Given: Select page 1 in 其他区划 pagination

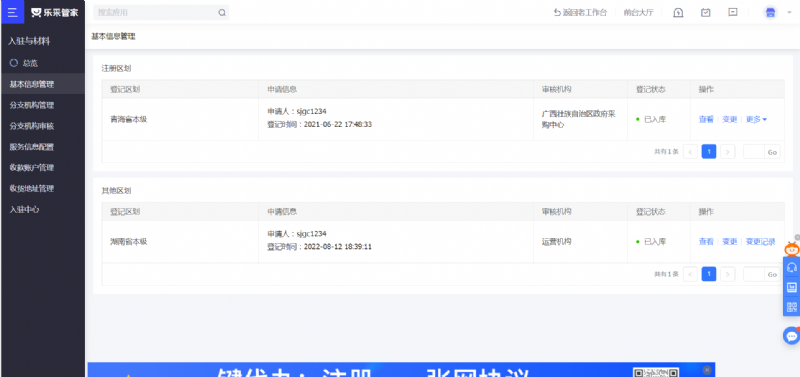Looking at the screenshot, I should [709, 274].
